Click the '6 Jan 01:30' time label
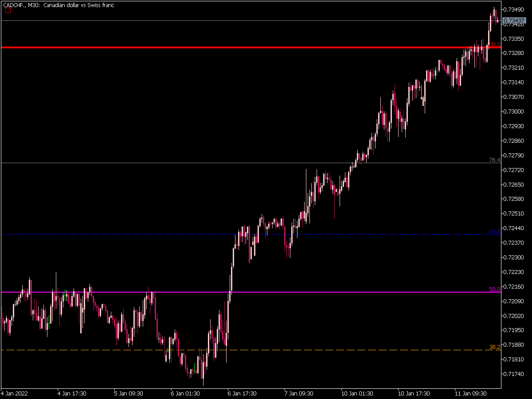Screen dimensions: 532x399 [185, 393]
